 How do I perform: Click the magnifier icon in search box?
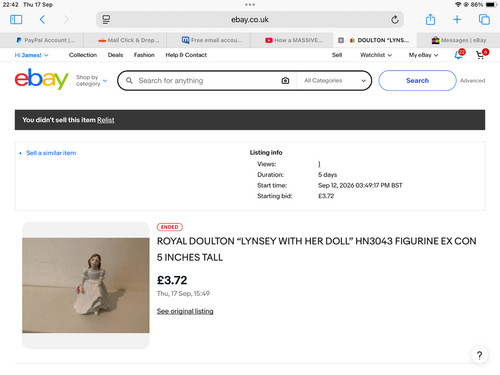tap(129, 81)
